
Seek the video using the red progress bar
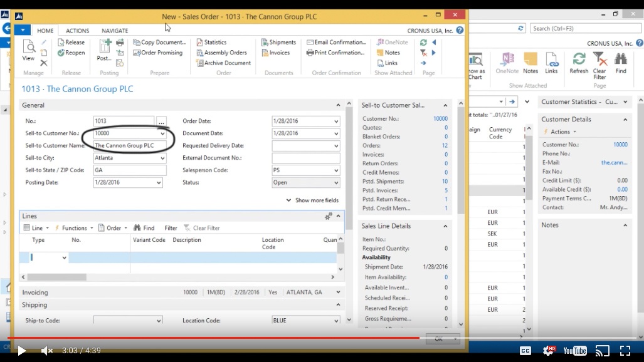coord(213,338)
